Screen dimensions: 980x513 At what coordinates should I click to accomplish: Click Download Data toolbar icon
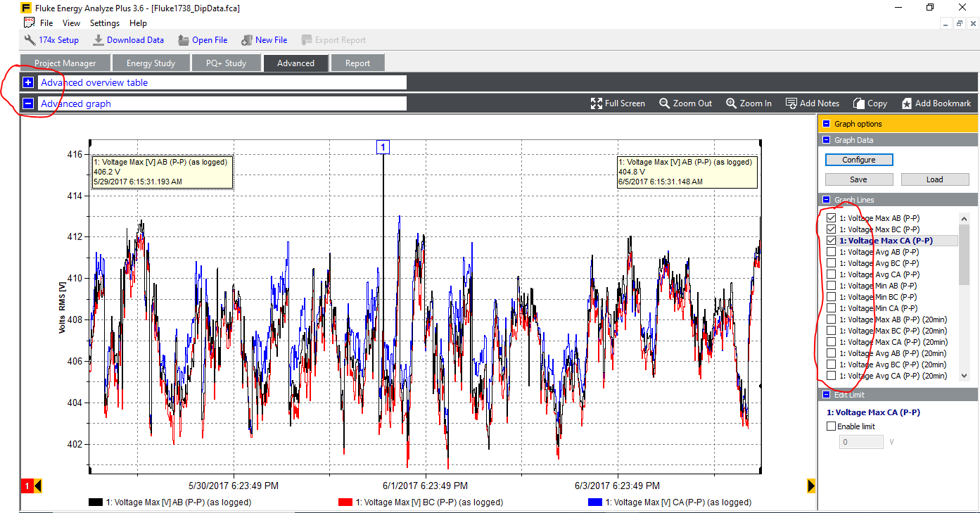tap(98, 40)
